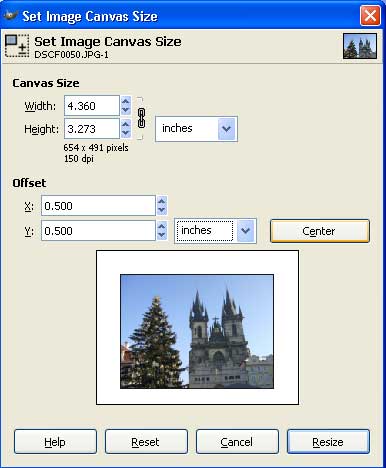
Task: Click the Width input field
Action: tap(92, 106)
